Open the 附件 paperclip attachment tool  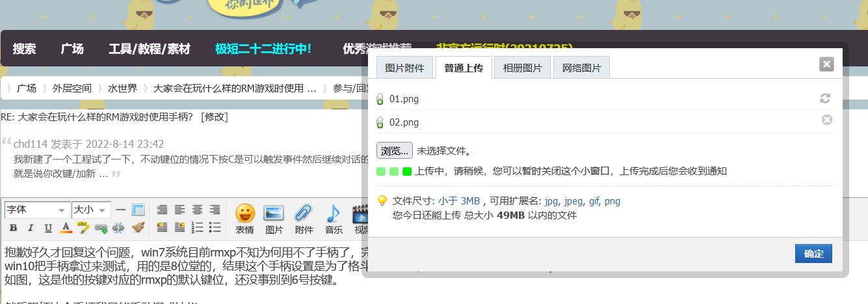(304, 219)
